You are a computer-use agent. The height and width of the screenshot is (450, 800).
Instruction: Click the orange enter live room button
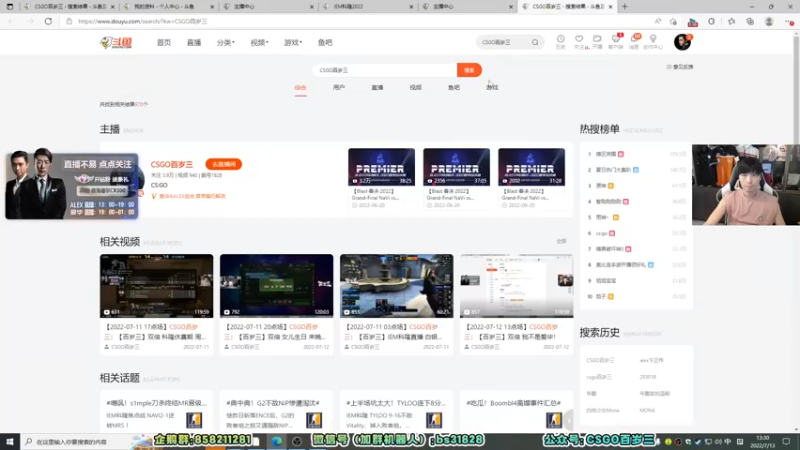coord(223,164)
